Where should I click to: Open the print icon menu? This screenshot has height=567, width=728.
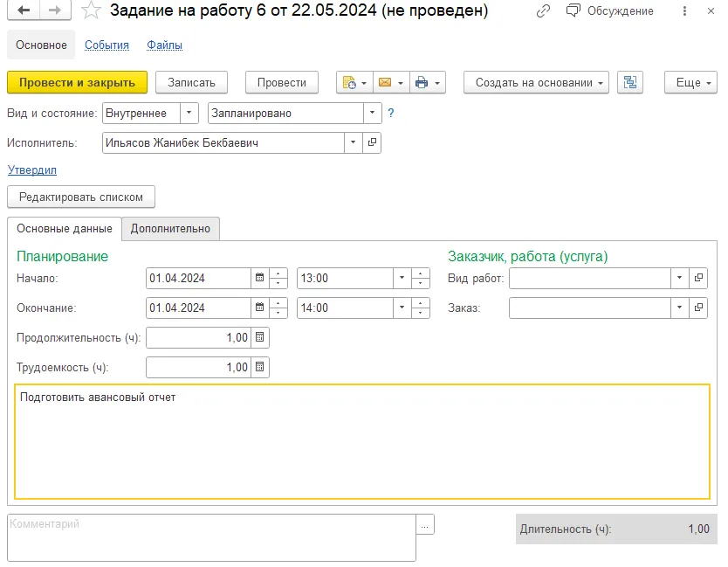coord(428,83)
